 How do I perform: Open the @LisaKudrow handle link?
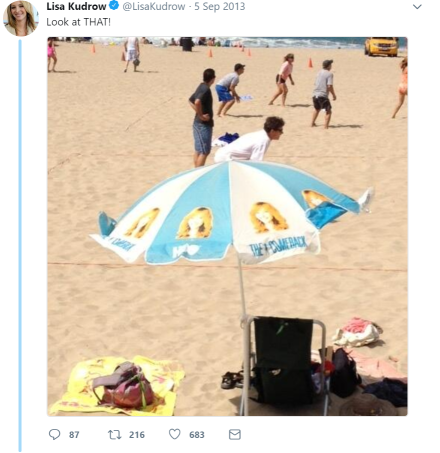point(154,6)
